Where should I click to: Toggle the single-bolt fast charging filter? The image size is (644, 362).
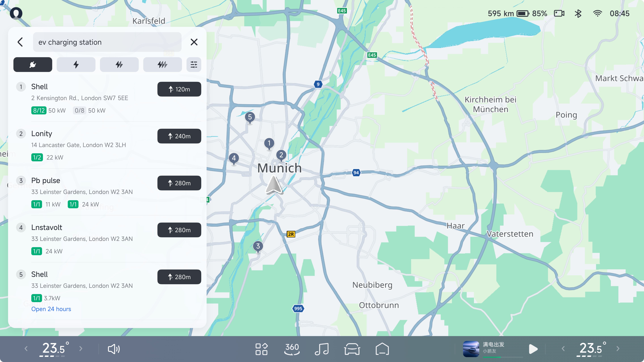[x=76, y=65]
